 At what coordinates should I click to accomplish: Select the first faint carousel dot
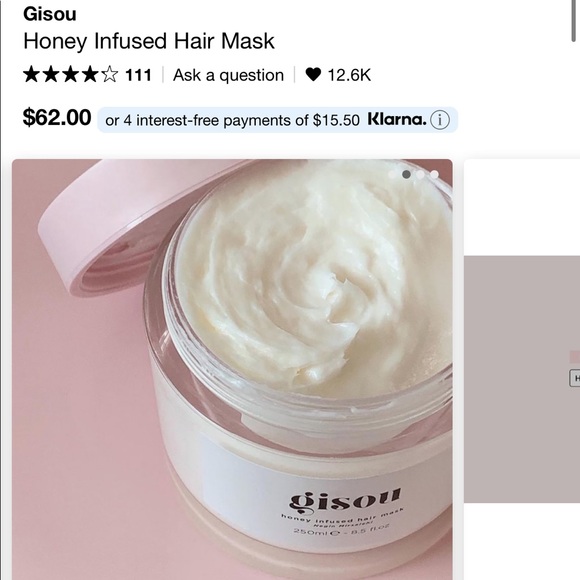coord(392,174)
